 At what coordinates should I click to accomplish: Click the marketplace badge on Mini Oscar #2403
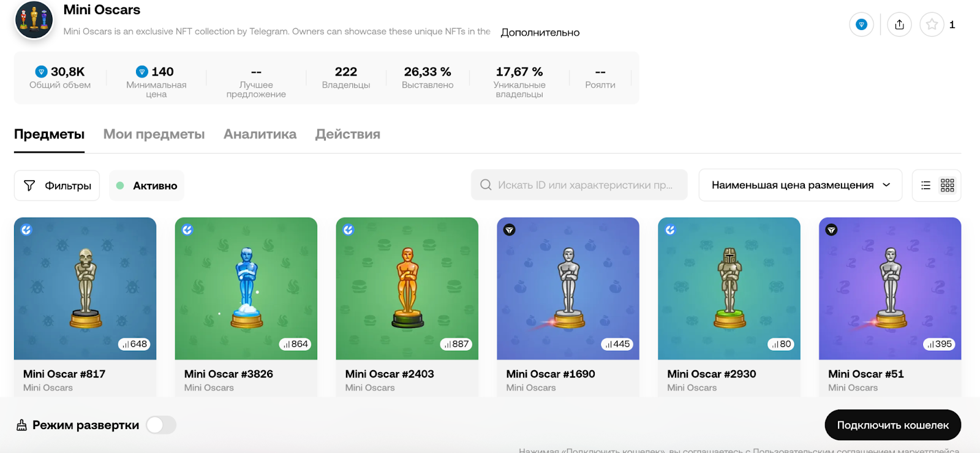click(349, 230)
